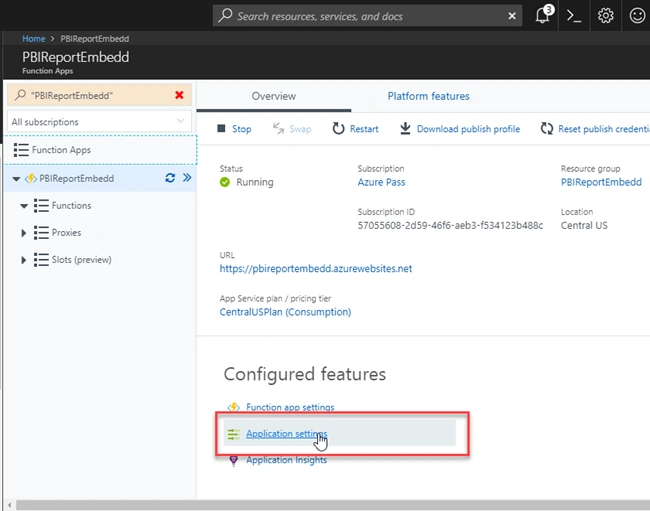Expand PBIReportEmbedd with double chevron icon
The height and width of the screenshot is (511, 650).
187,178
